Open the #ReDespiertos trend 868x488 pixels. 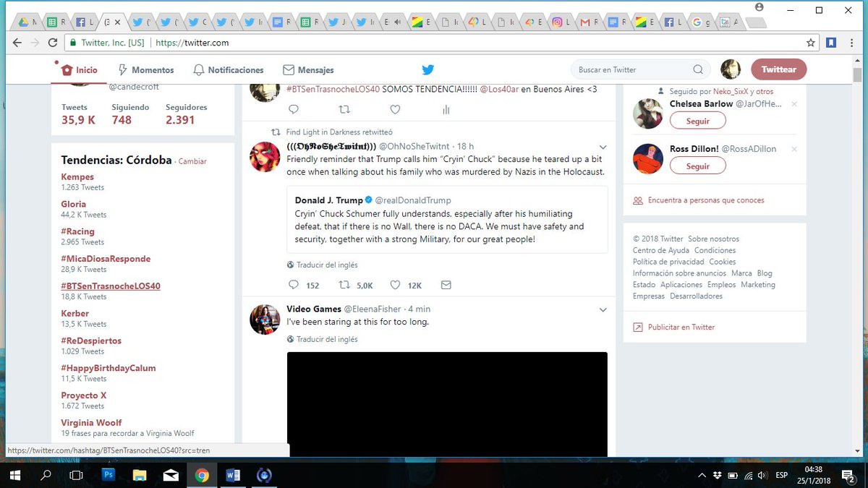pyautogui.click(x=91, y=341)
